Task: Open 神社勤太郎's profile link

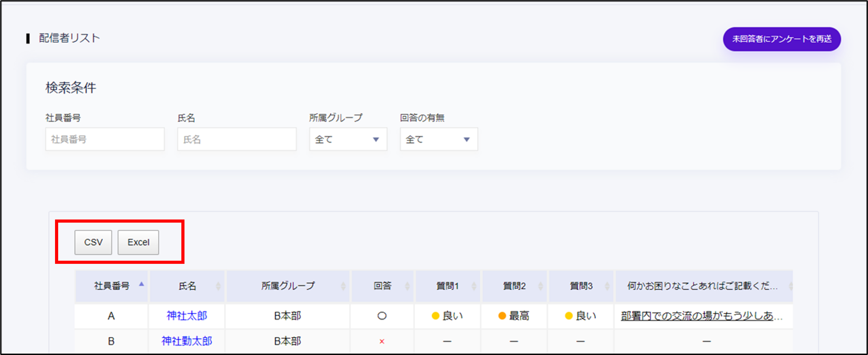Action: pyautogui.click(x=187, y=341)
